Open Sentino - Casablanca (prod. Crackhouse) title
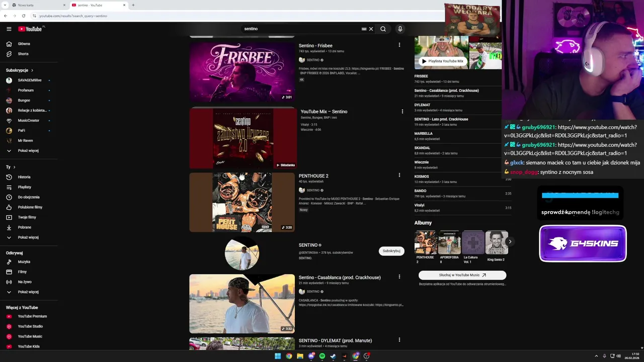644x362 pixels. [340, 278]
